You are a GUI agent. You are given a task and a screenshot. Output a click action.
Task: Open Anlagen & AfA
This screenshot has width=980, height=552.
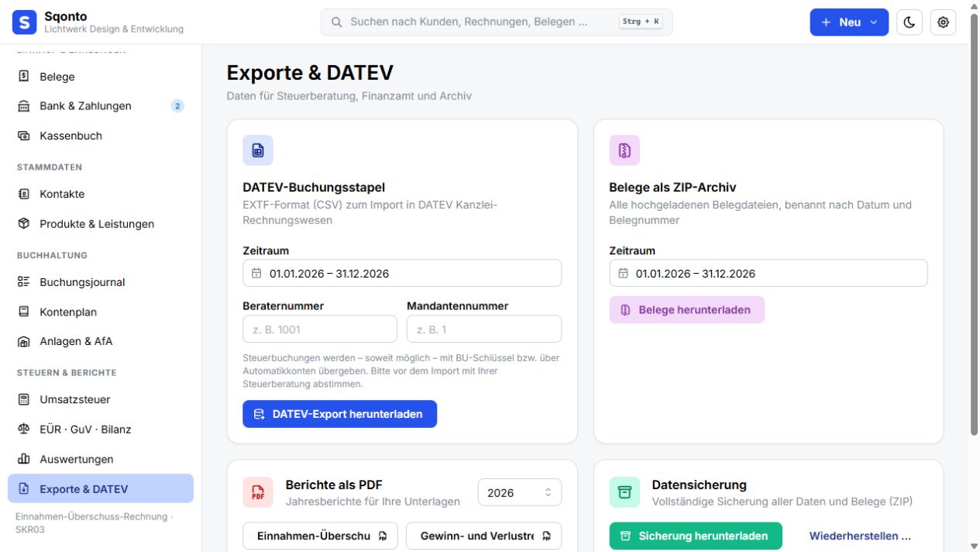point(101,341)
